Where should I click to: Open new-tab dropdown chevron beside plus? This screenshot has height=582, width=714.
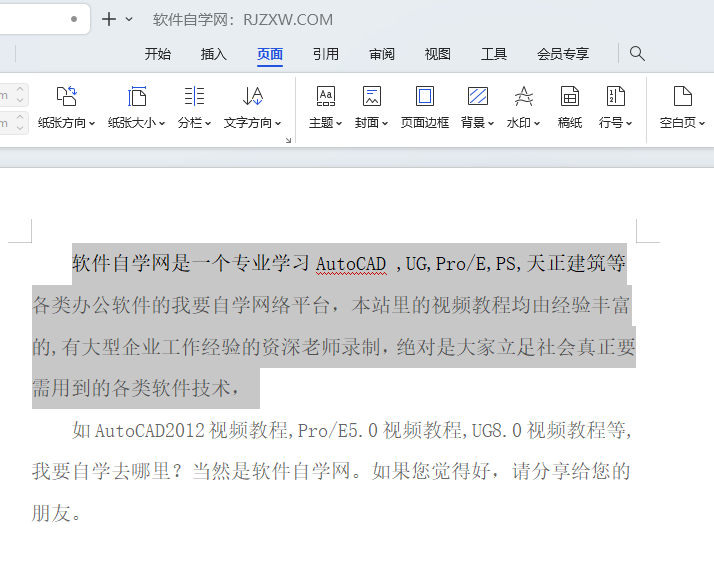(129, 19)
